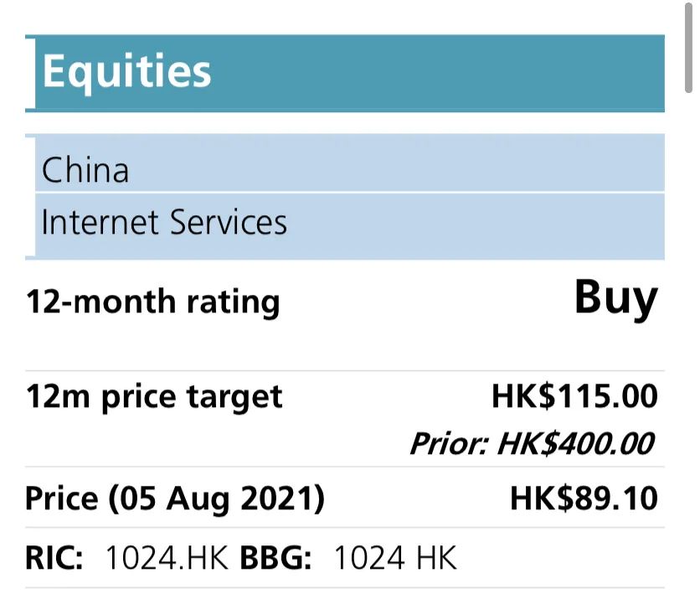Click the vertical scrollbar thumb
The image size is (700, 599).
pyautogui.click(x=689, y=48)
